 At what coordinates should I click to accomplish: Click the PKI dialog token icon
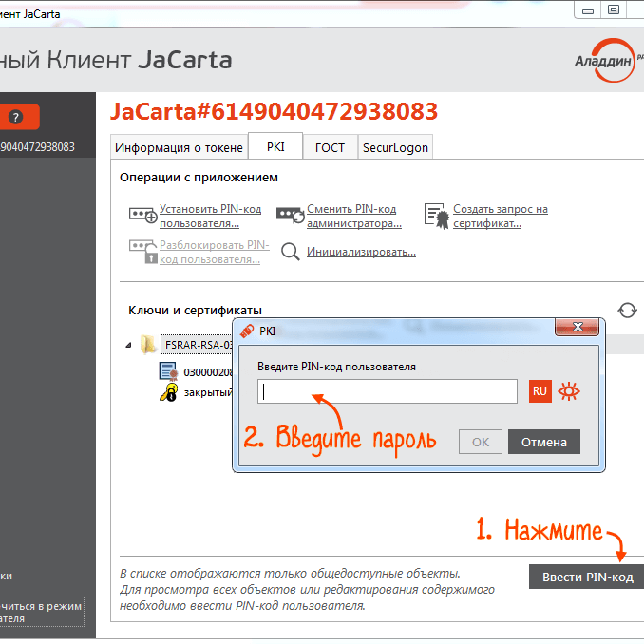(247, 331)
